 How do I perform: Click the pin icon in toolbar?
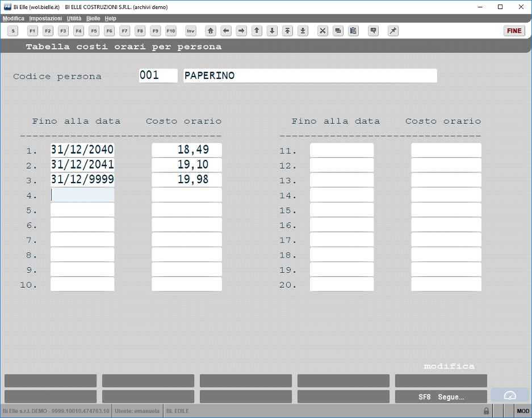393,31
